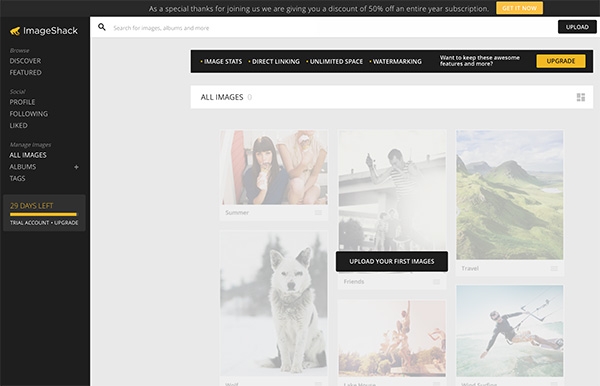The width and height of the screenshot is (600, 386).
Task: Click TRIAL ACCOUNT • UPGRADE link
Action: coord(44,223)
